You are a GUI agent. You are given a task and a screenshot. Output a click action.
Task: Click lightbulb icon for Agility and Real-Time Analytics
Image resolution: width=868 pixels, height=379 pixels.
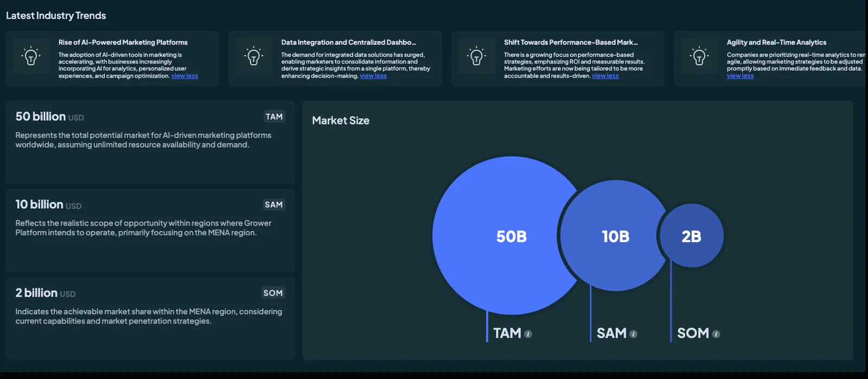[x=699, y=56]
